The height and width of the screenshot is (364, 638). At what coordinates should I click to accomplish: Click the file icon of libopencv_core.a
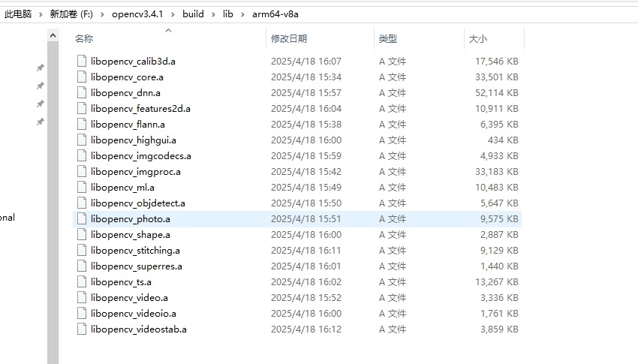coord(82,77)
